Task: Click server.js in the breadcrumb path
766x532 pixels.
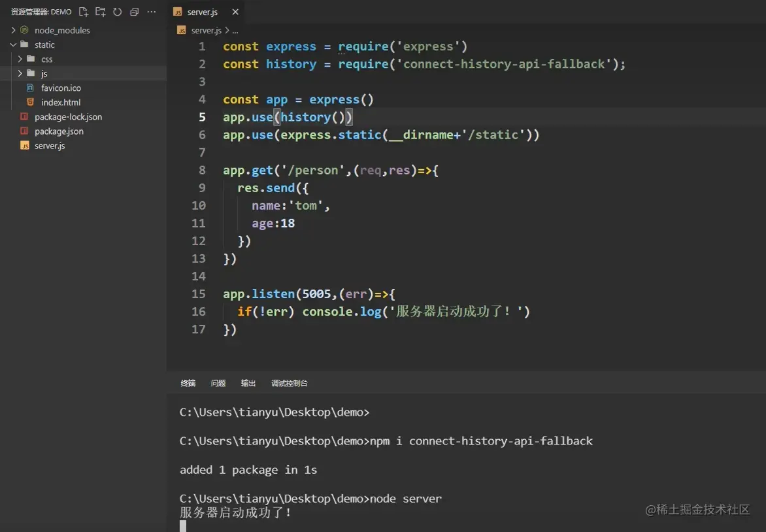Action: 206,30
